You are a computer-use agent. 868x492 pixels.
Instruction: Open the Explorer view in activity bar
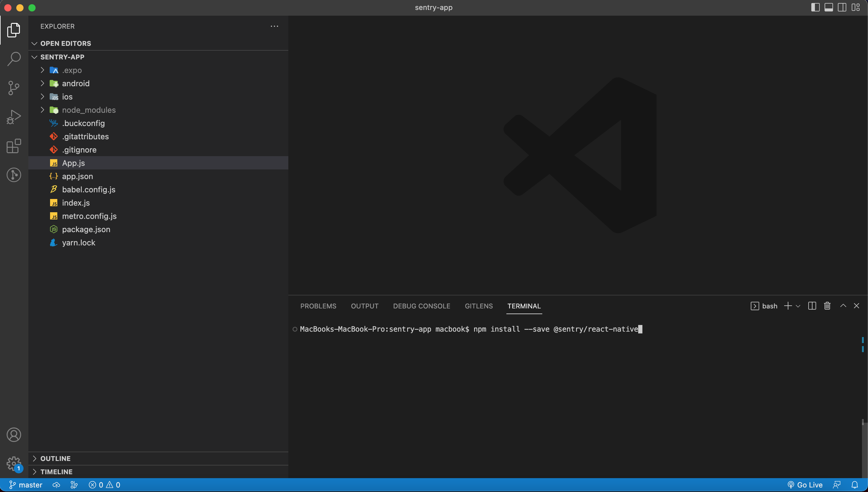14,30
